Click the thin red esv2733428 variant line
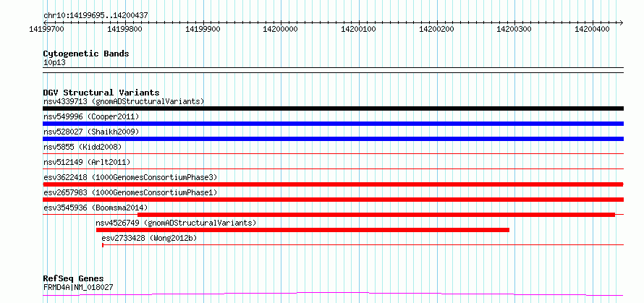 [x=363, y=244]
